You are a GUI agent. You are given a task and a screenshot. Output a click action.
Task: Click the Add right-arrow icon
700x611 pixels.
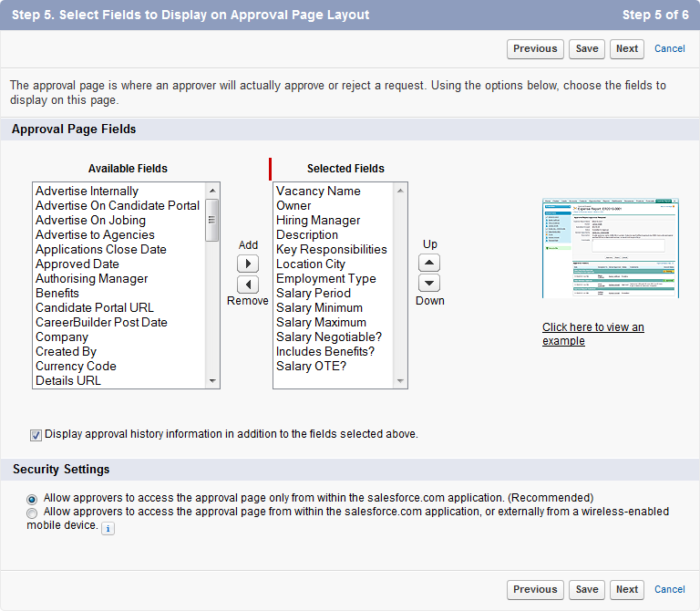click(x=247, y=263)
